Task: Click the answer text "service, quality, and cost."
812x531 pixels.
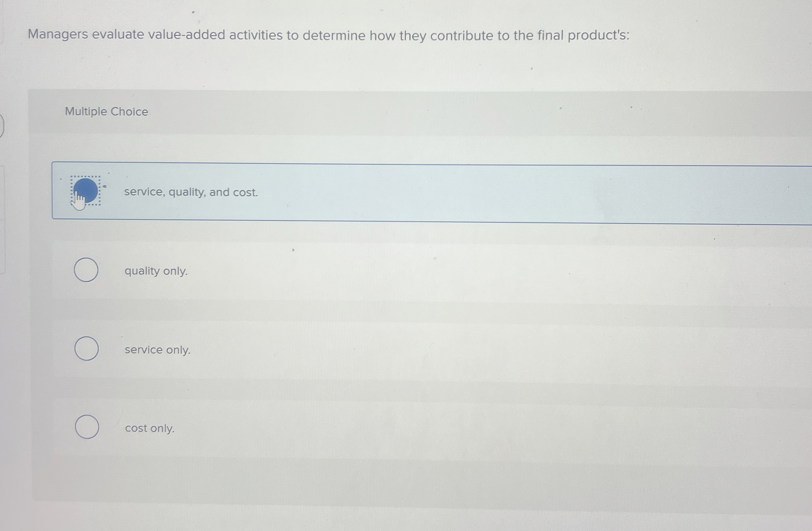Action: pos(191,193)
